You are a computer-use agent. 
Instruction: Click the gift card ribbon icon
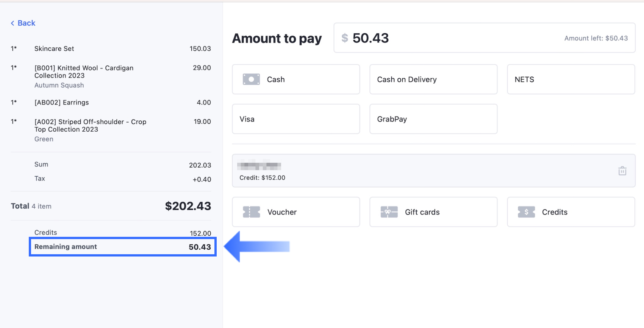pos(389,212)
